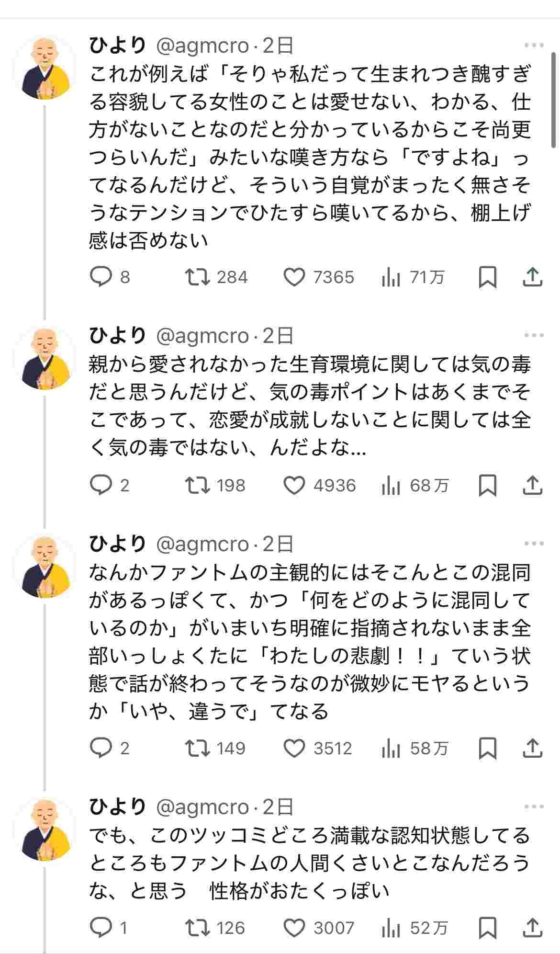Repost the tweet with 126 reposts
Viewport: 560px width, 954px height.
point(198,928)
